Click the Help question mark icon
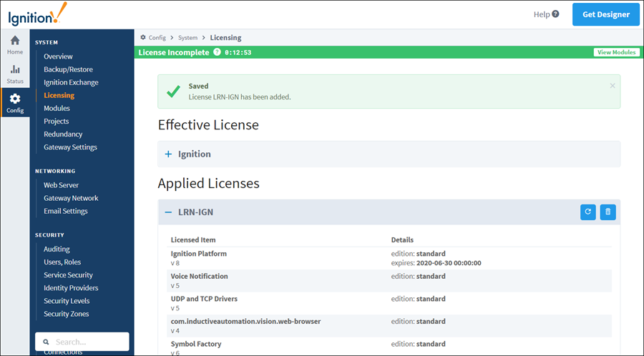This screenshot has width=644, height=356. coord(555,14)
